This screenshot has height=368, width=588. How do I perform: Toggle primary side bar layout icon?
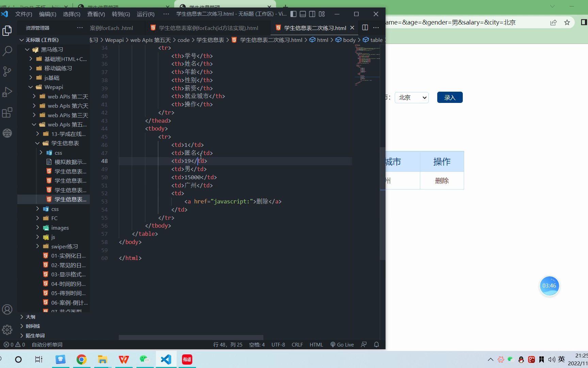pos(293,14)
